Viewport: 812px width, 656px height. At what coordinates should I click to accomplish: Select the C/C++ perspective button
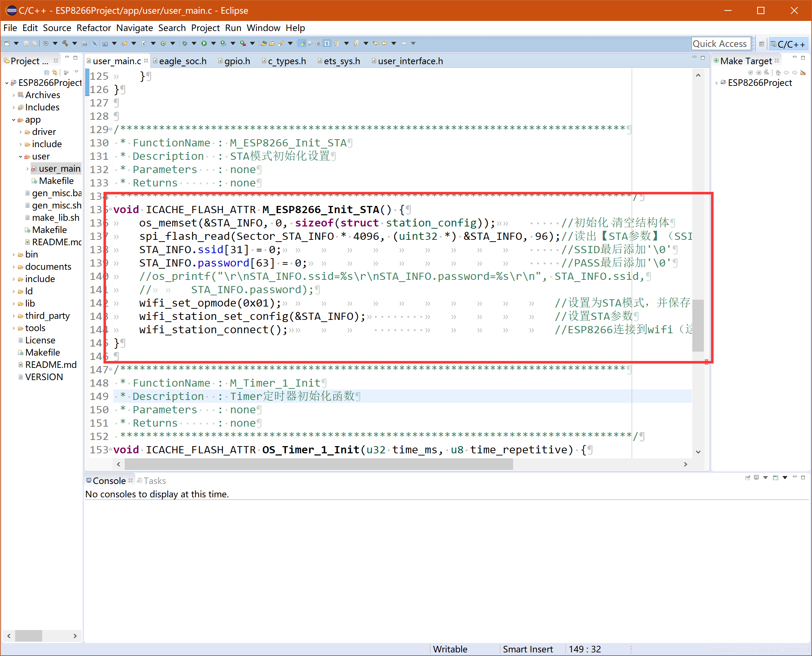[x=788, y=44]
